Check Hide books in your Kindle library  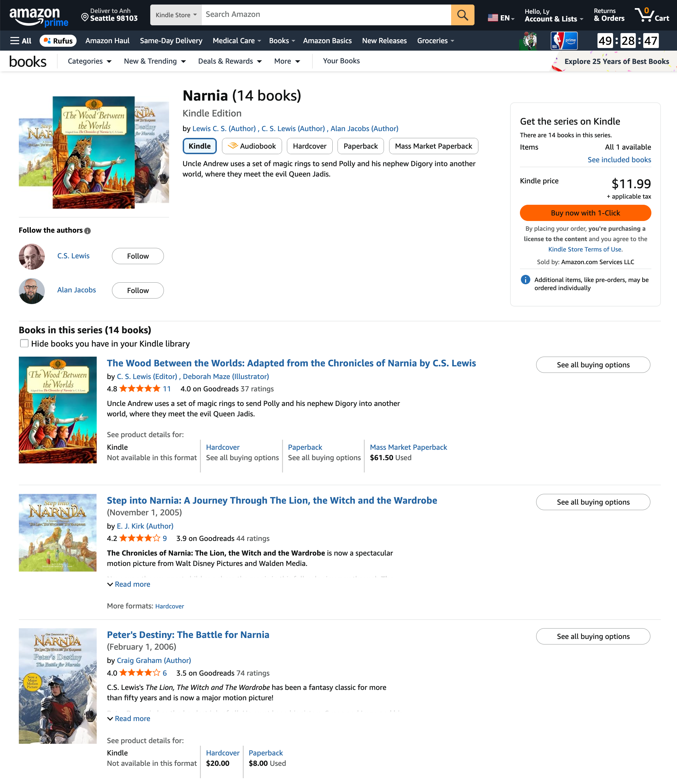pos(24,343)
